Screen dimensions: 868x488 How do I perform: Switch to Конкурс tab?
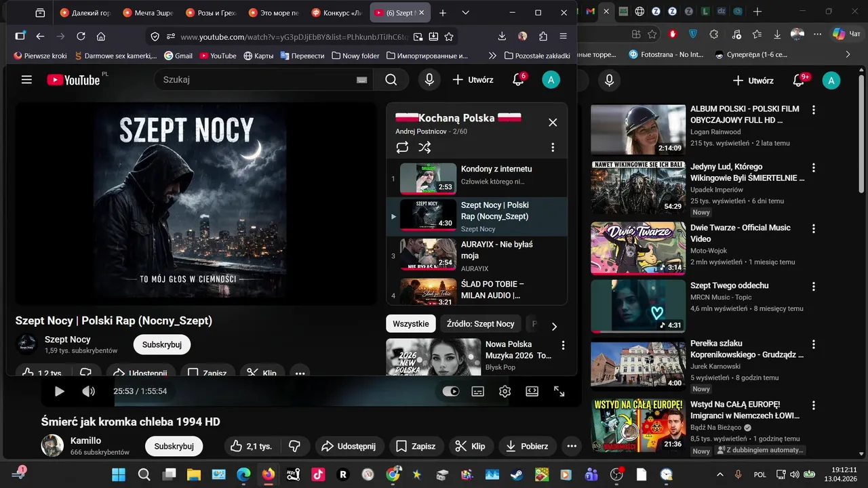pos(337,13)
